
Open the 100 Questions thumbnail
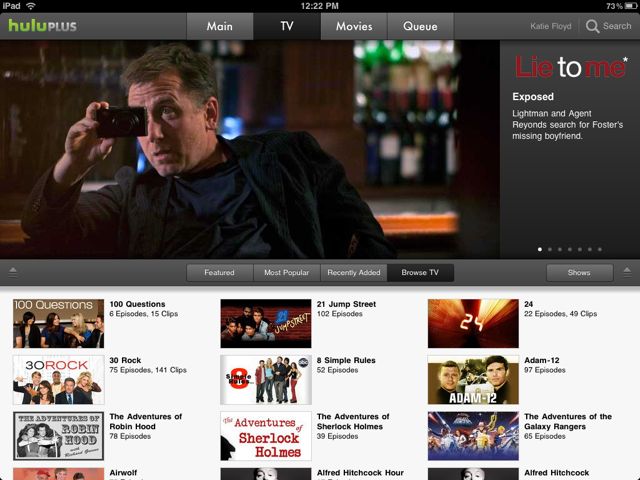[58, 323]
